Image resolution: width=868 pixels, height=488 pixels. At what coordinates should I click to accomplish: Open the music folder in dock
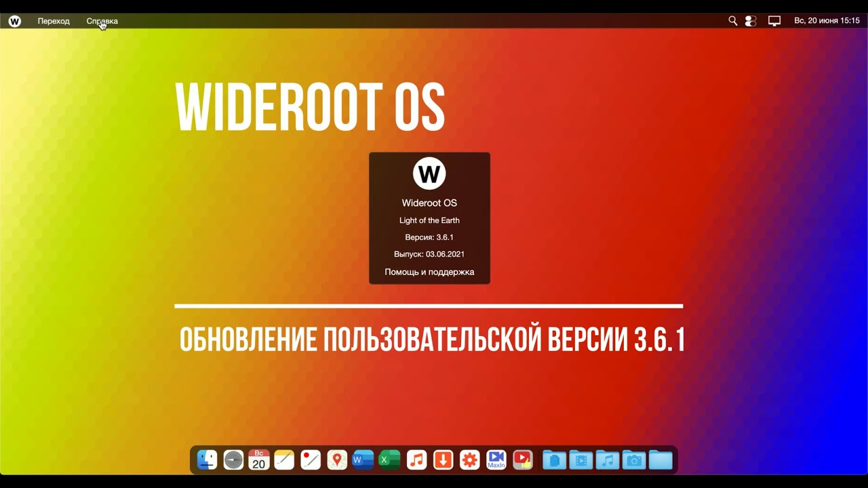608,460
